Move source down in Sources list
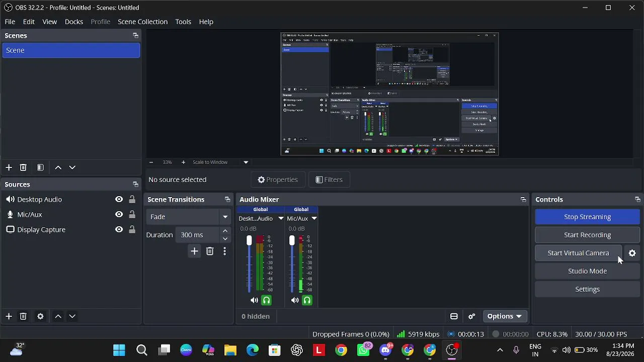Image resolution: width=644 pixels, height=362 pixels. coord(72,316)
